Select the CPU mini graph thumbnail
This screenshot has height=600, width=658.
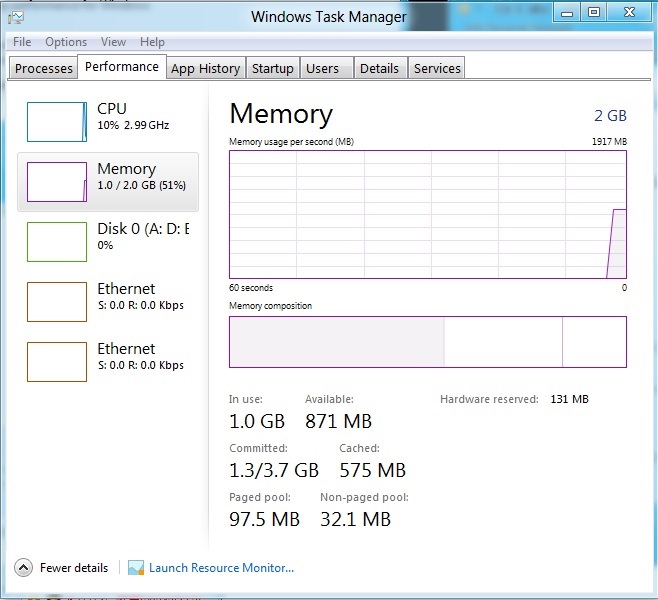click(x=57, y=122)
